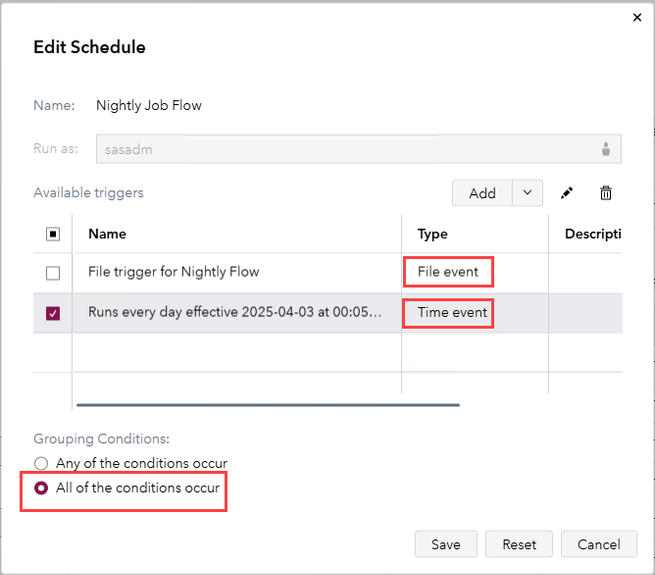Click the Add trigger button
Image resolution: width=655 pixels, height=575 pixels.
[482, 193]
